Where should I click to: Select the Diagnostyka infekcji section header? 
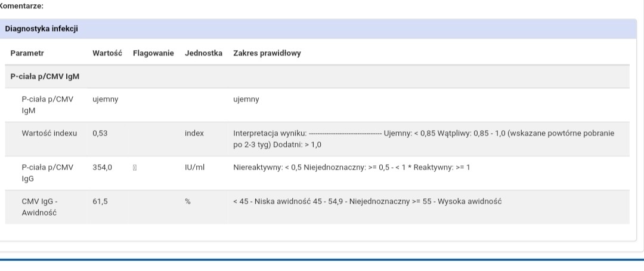click(x=42, y=29)
